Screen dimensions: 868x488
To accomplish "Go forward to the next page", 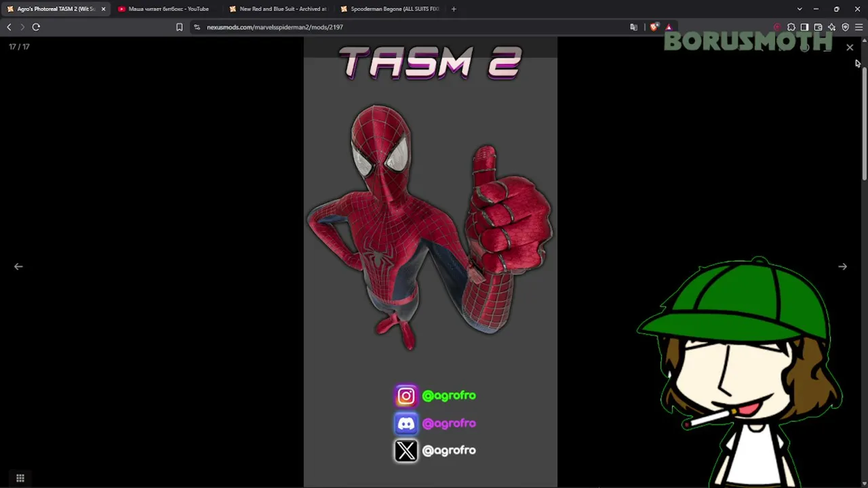I will pyautogui.click(x=22, y=27).
